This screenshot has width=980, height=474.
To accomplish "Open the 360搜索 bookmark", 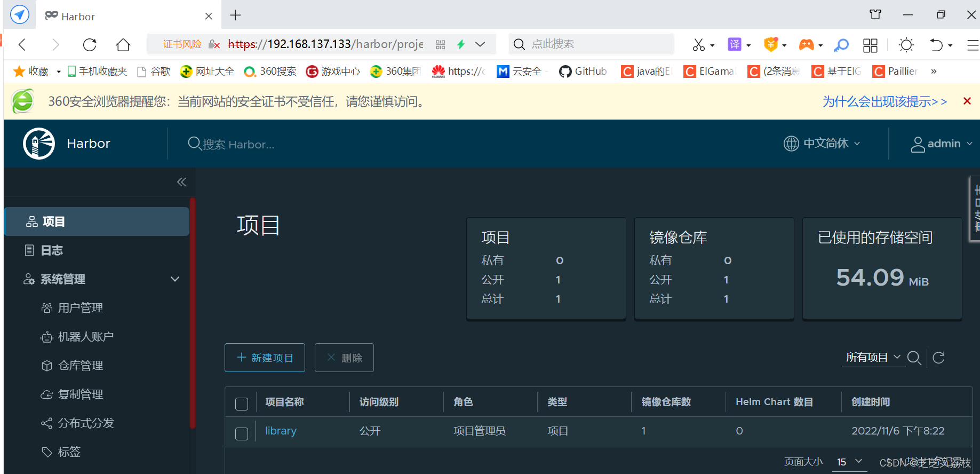I will click(x=270, y=72).
